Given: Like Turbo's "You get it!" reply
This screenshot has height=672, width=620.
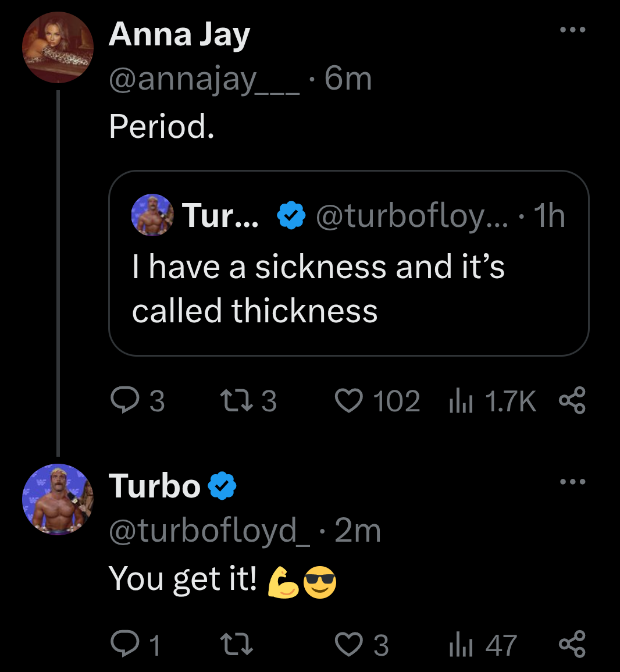Looking at the screenshot, I should pos(349,645).
